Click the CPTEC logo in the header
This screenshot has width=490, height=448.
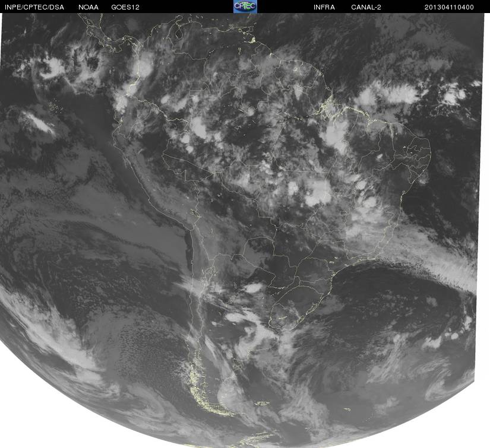point(245,7)
